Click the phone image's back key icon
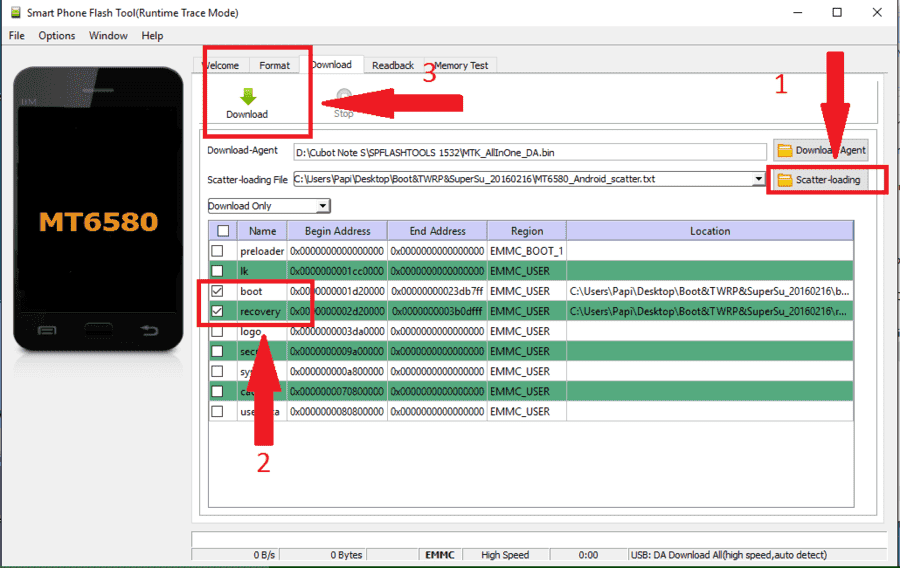900x568 pixels. (x=149, y=330)
